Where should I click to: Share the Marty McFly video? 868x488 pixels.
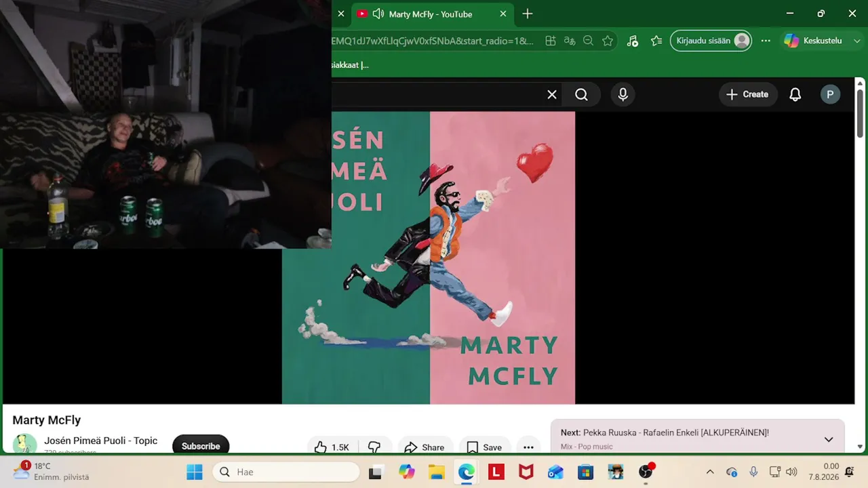point(425,447)
